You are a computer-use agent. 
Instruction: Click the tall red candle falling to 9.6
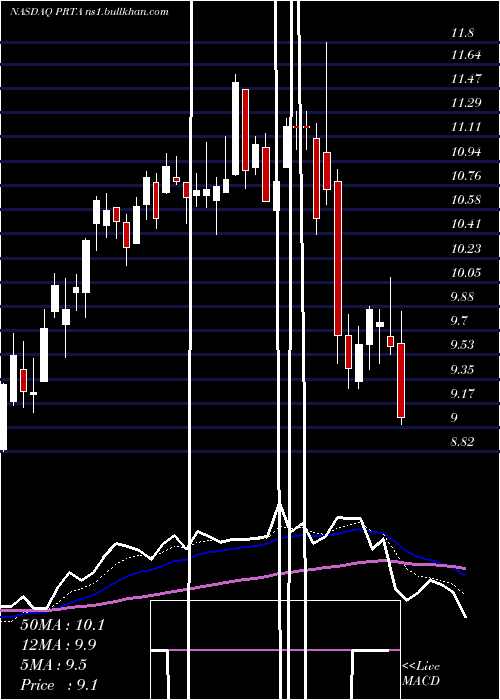(338, 258)
